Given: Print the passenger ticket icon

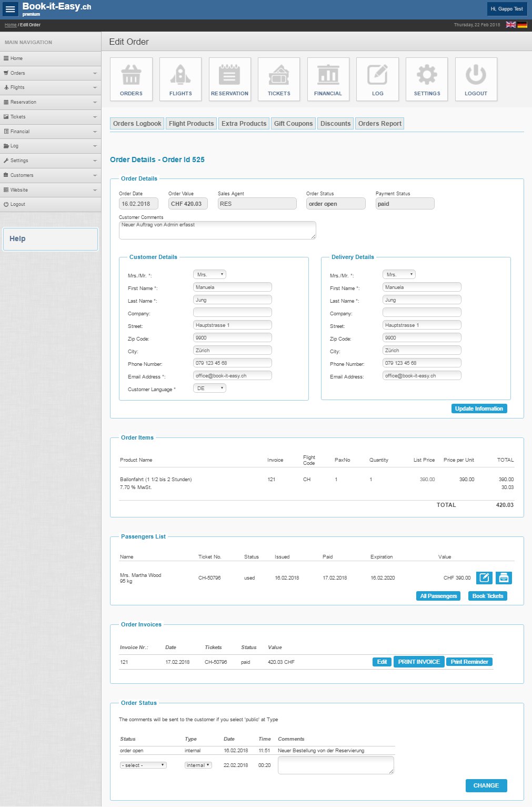Looking at the screenshot, I should (x=504, y=578).
